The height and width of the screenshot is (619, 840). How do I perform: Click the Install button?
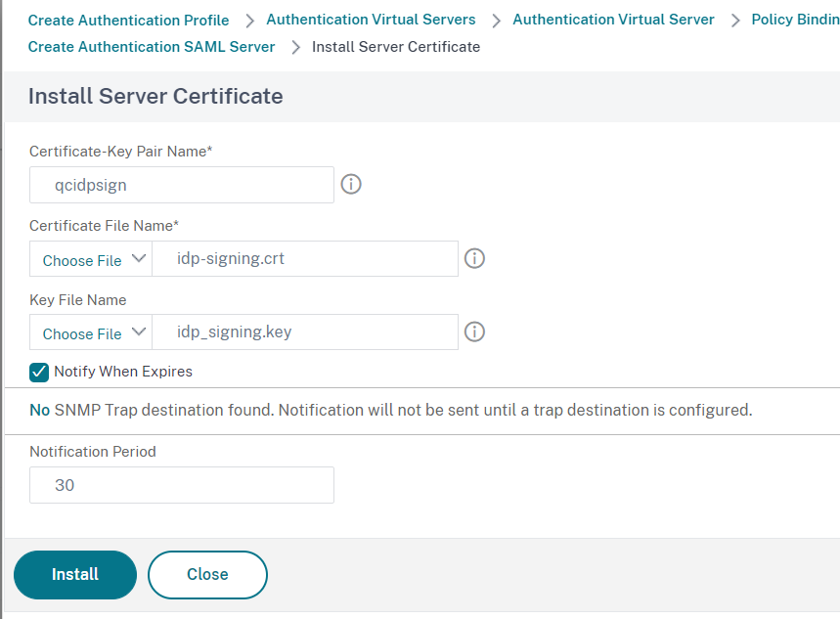[74, 575]
